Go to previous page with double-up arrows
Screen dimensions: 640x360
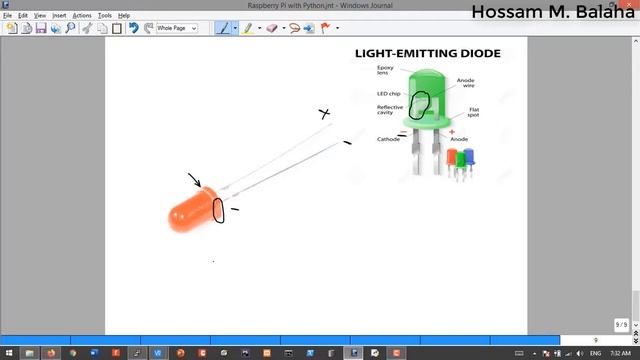636,334
